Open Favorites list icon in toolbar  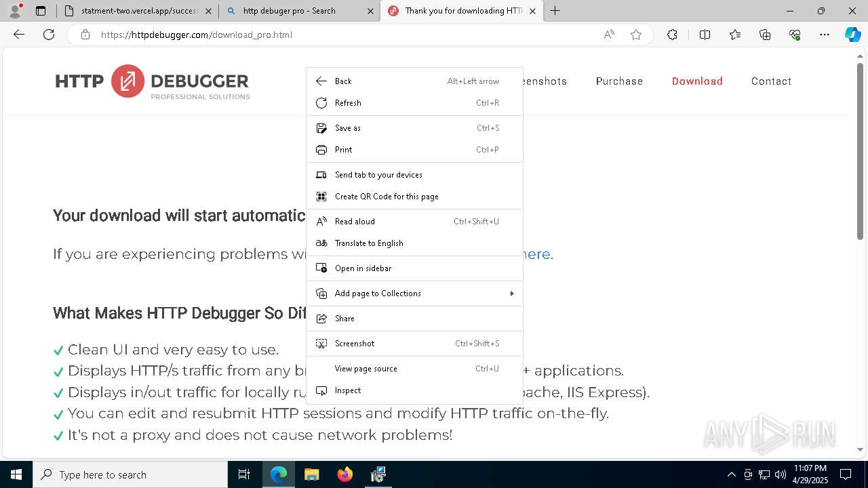735,35
